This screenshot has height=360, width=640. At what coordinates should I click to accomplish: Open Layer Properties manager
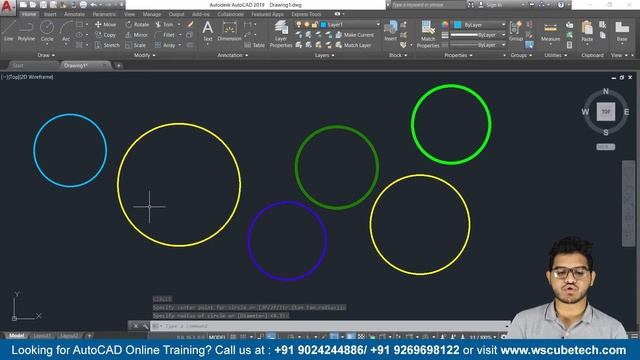pyautogui.click(x=281, y=34)
